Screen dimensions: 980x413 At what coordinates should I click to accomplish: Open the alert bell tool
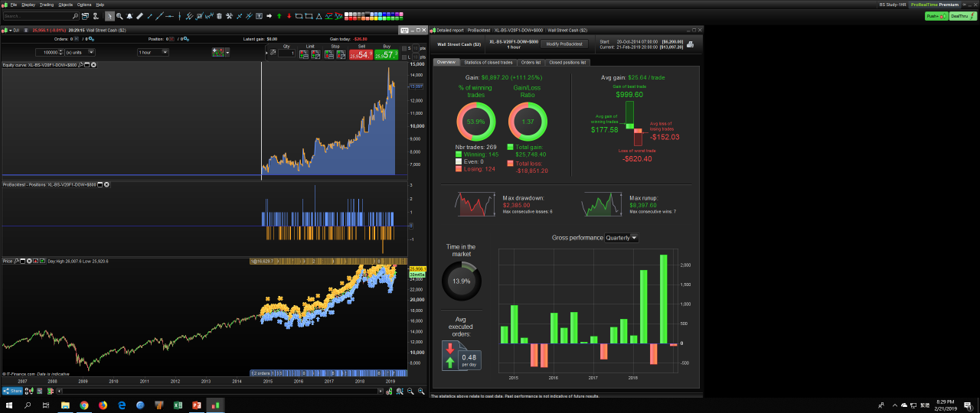[129, 16]
